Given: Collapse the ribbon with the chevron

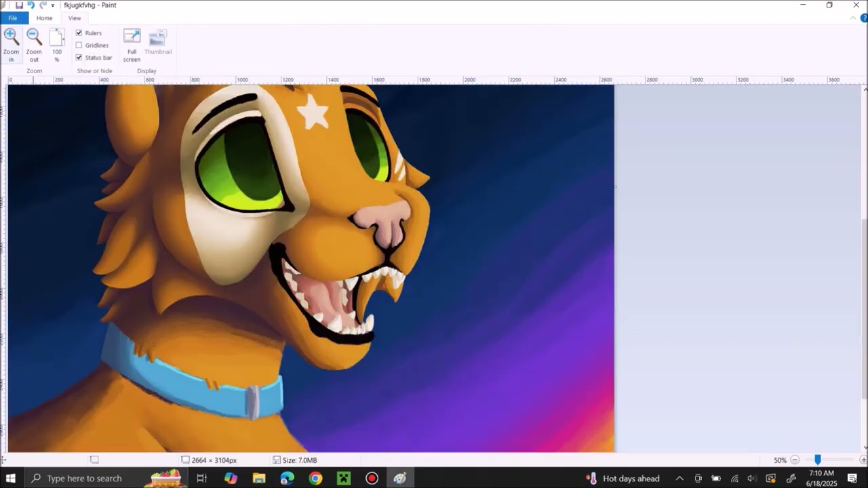Looking at the screenshot, I should coord(853,18).
